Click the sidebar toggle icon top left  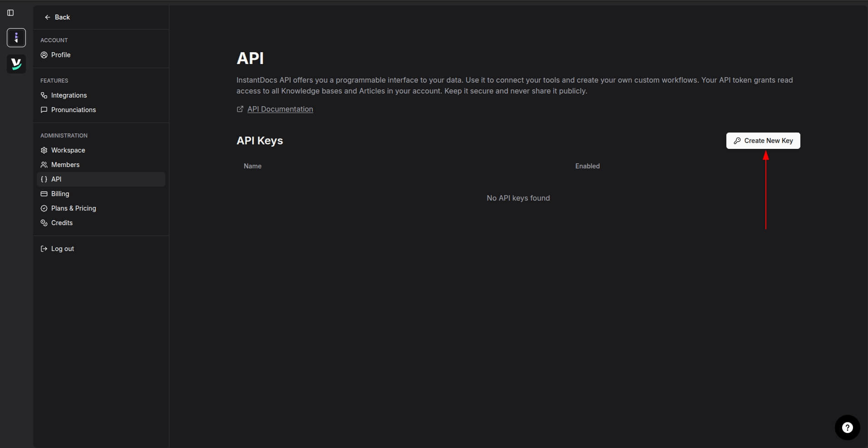point(10,13)
